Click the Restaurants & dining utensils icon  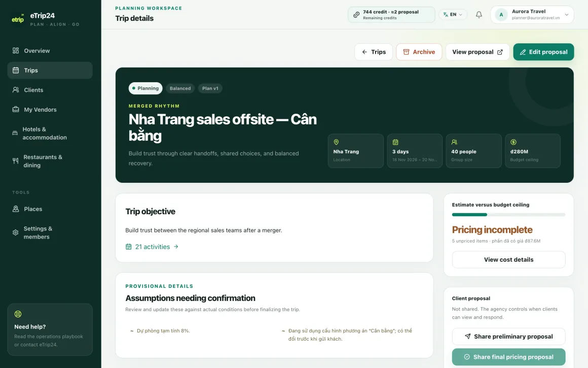click(15, 161)
